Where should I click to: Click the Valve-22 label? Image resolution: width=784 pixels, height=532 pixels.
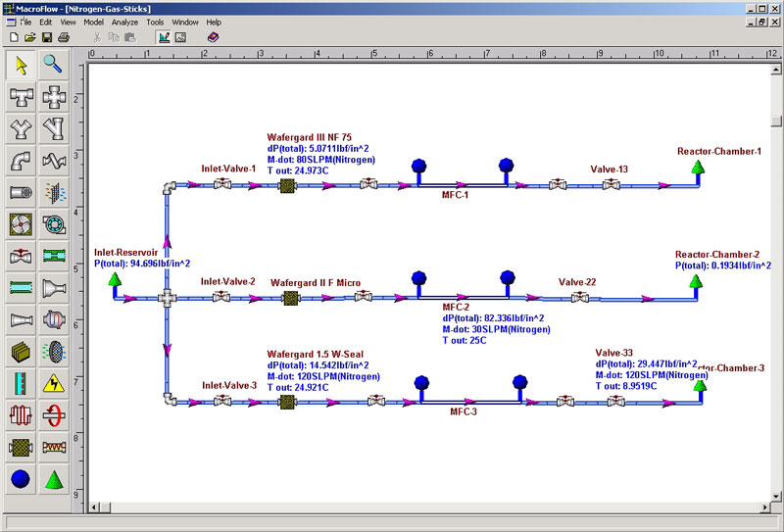click(577, 282)
